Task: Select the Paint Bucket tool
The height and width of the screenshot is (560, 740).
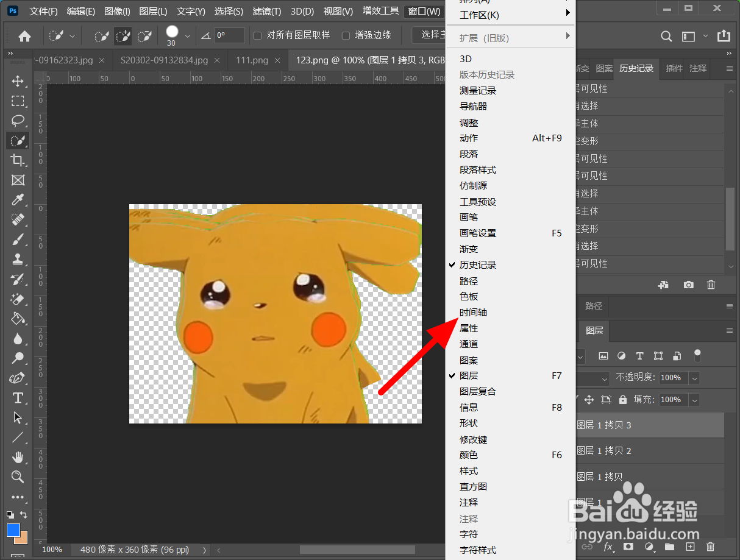Action: pos(18,319)
